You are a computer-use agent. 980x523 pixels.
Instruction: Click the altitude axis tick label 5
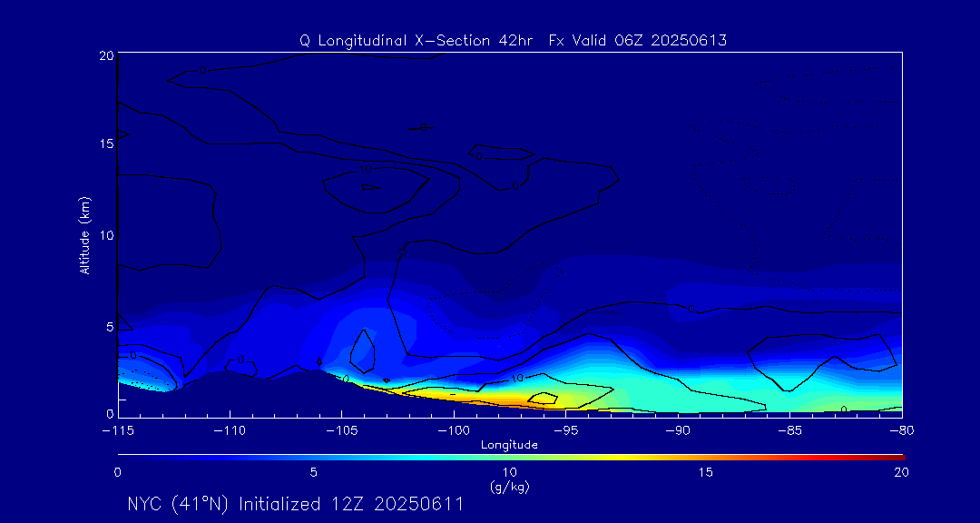(x=110, y=327)
